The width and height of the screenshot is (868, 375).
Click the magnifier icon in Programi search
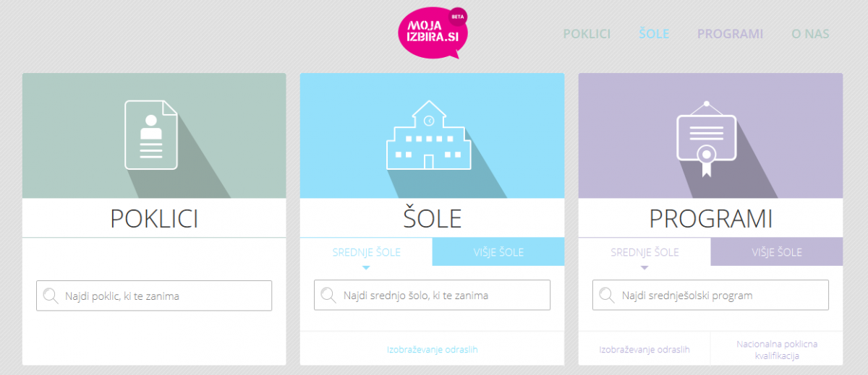pos(607,295)
